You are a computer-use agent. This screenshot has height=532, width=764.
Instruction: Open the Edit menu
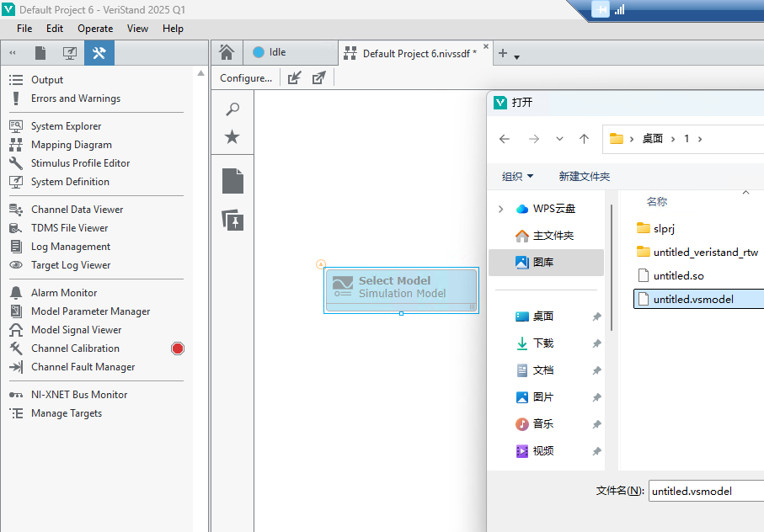[55, 29]
